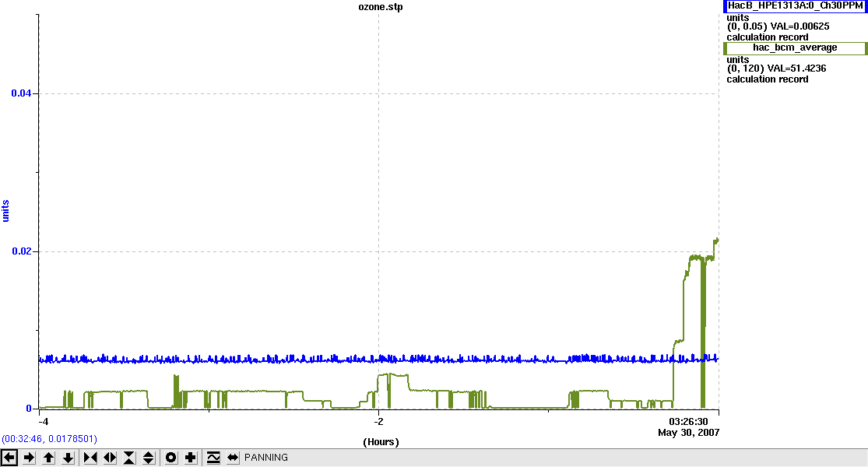Click the 0.02 y-axis label

(21, 251)
